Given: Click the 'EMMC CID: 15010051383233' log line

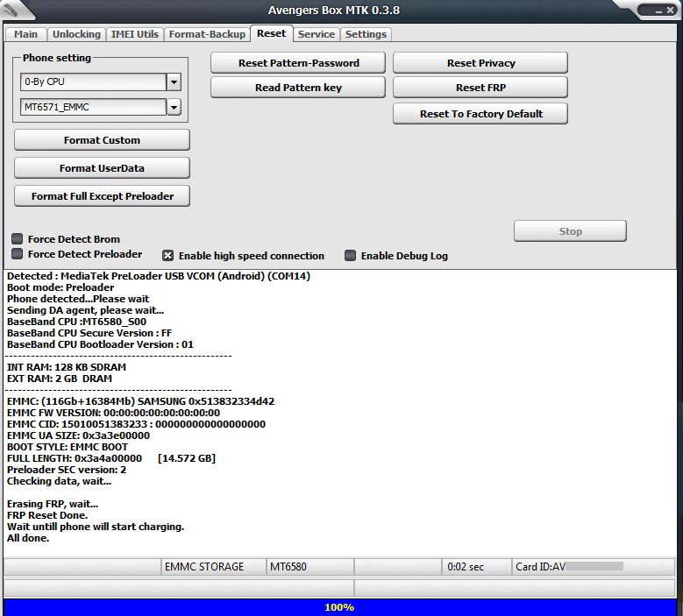Looking at the screenshot, I should tap(137, 424).
